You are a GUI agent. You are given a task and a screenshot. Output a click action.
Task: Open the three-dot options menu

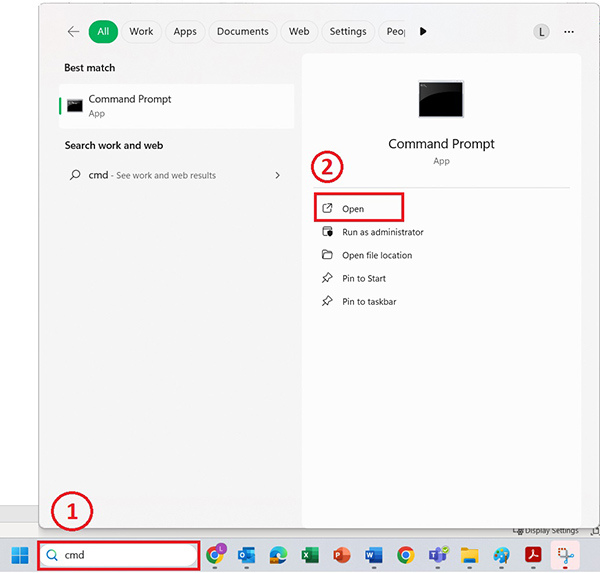pos(569,32)
